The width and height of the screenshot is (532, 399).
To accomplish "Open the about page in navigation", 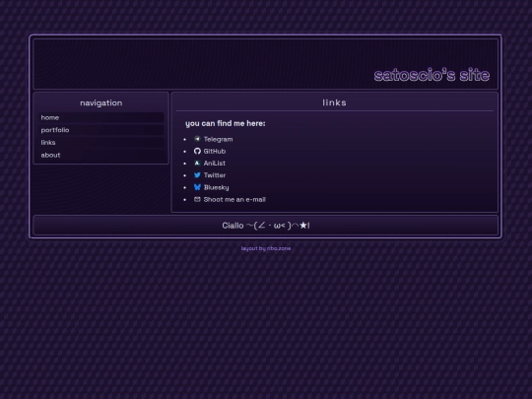I will [101, 155].
